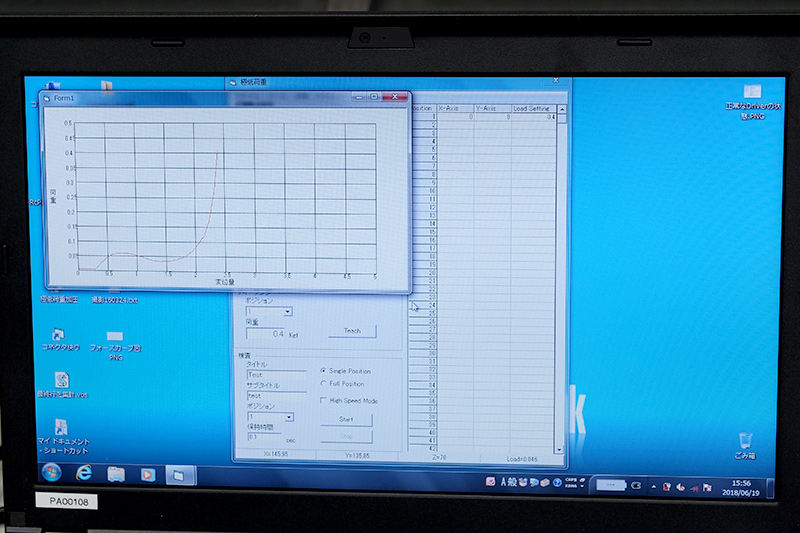Expand the upper position dropdown
Screen dimensions: 800x533
(x=288, y=311)
